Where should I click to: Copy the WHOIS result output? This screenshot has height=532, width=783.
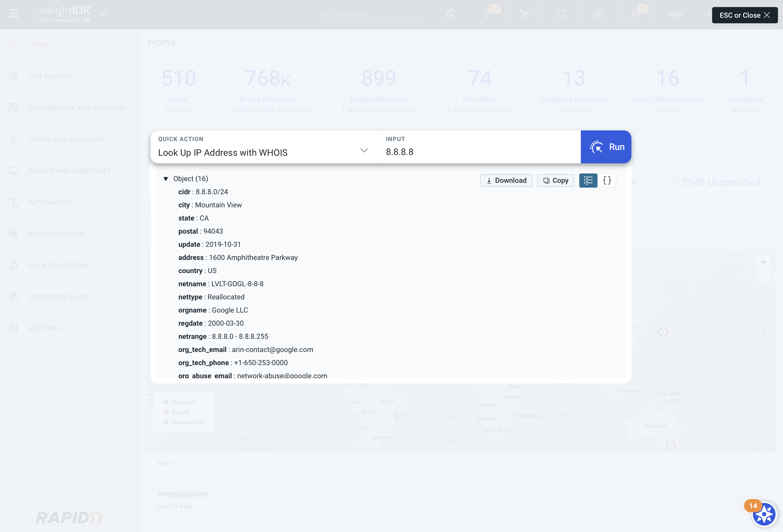coord(555,181)
